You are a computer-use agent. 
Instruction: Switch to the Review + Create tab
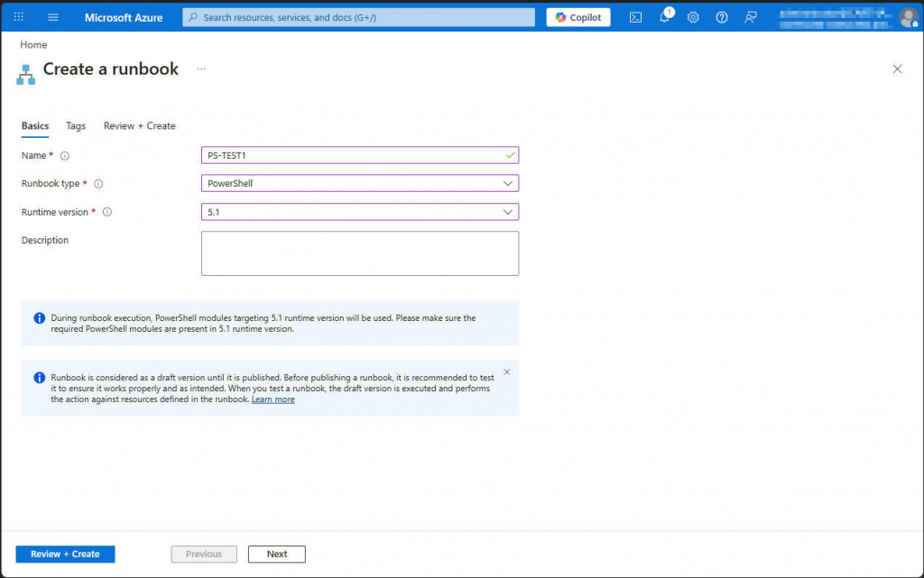click(x=139, y=125)
